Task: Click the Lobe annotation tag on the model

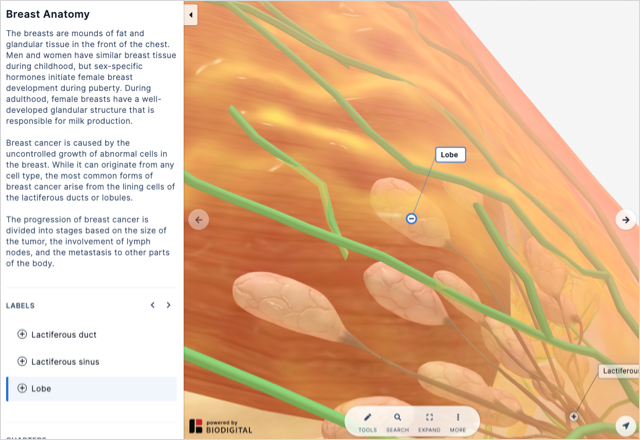Action: tap(450, 155)
